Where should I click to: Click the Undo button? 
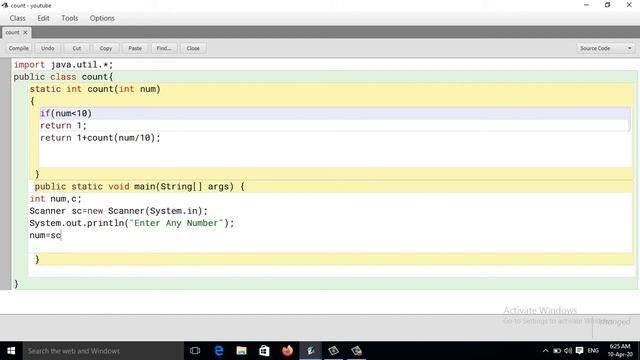click(x=48, y=48)
